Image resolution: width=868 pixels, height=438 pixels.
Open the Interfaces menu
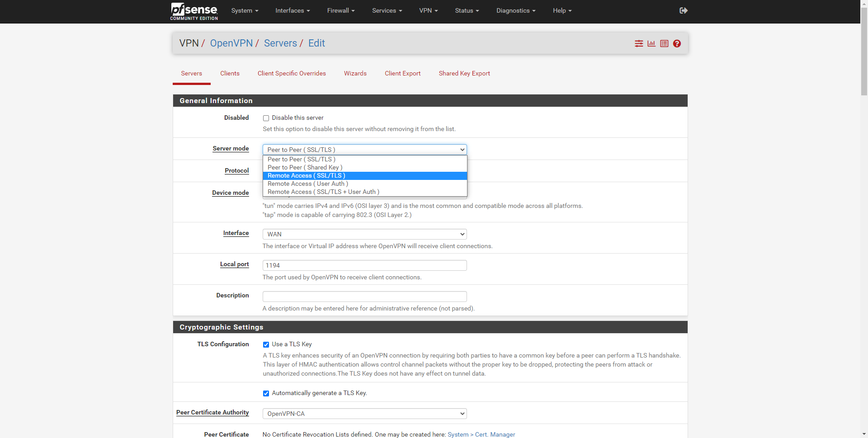292,10
